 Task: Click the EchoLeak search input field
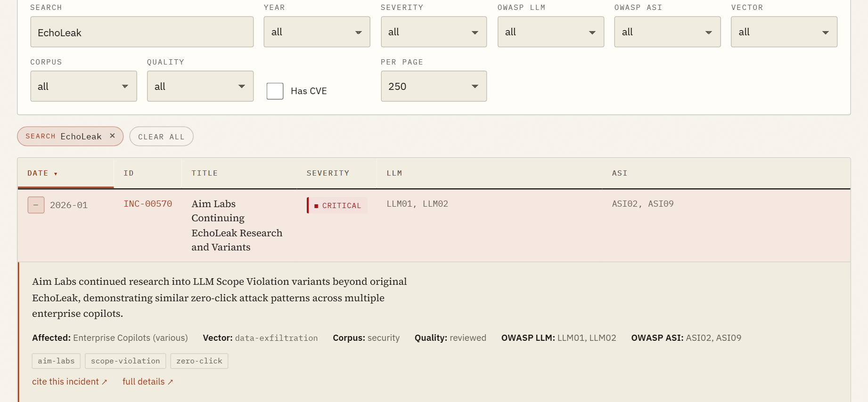click(142, 32)
